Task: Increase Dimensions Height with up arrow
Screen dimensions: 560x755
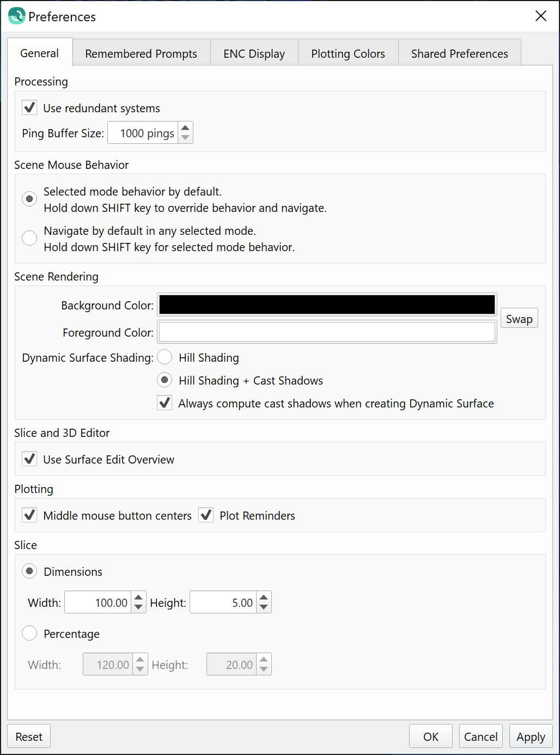Action: point(264,597)
